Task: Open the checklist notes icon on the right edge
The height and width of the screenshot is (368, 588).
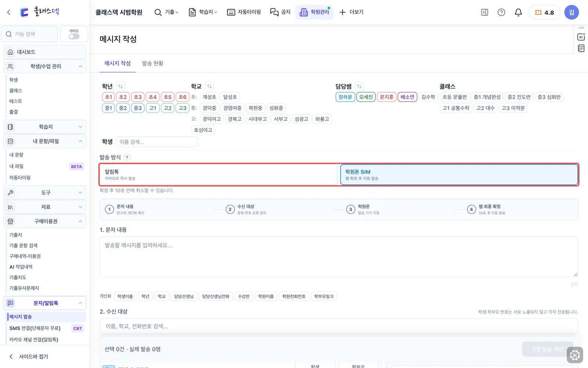Action: 581,48
